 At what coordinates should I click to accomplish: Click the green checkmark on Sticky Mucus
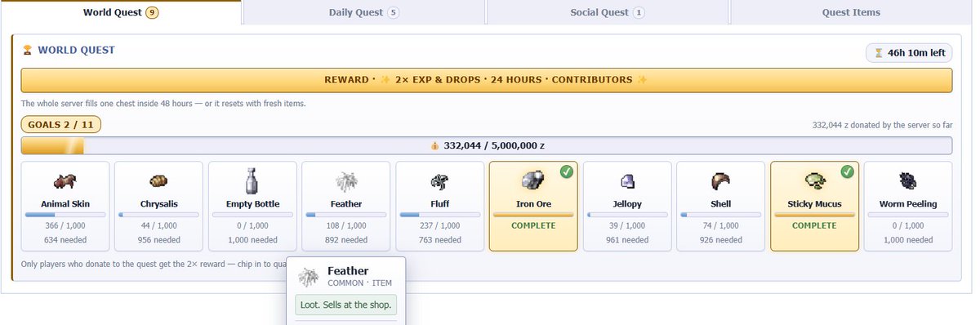tap(848, 171)
